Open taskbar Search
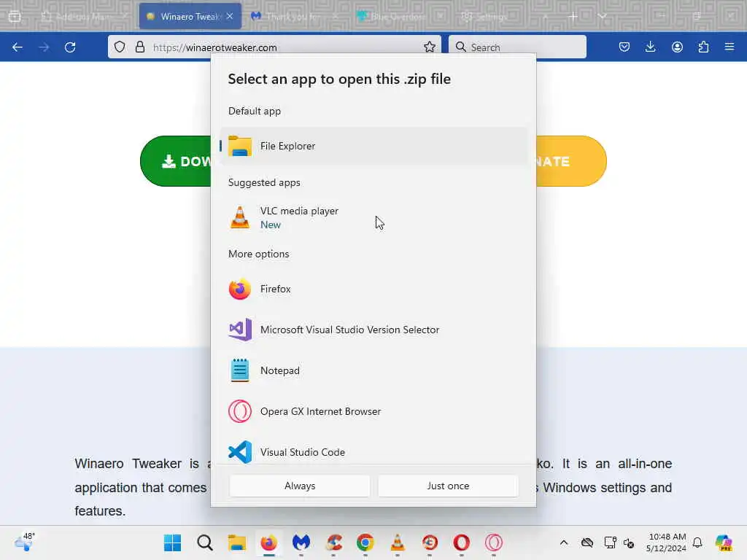This screenshot has width=747, height=560. 205,542
